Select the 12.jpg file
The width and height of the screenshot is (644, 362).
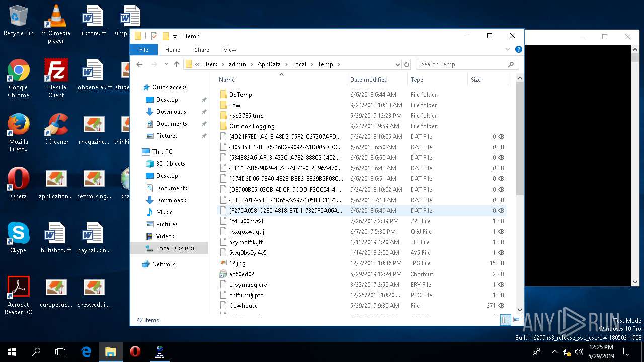[x=237, y=263]
